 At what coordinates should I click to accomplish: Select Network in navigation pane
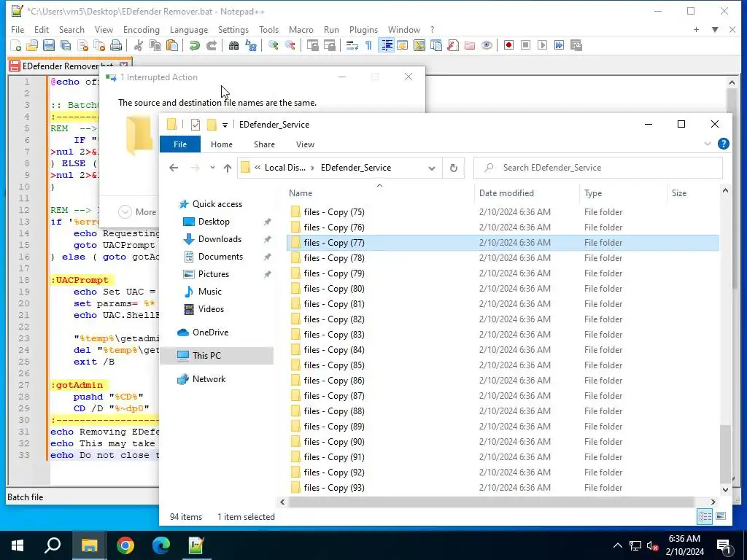pyautogui.click(x=209, y=379)
